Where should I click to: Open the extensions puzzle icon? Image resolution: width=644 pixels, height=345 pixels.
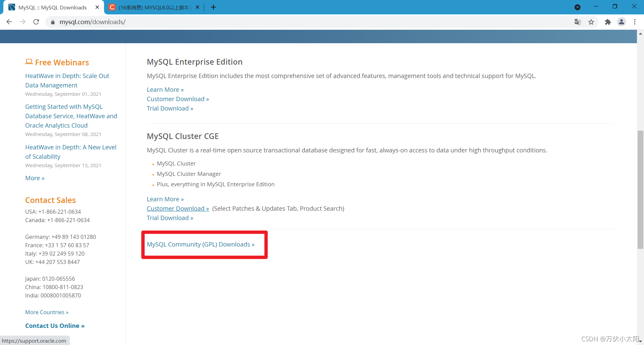pos(608,22)
